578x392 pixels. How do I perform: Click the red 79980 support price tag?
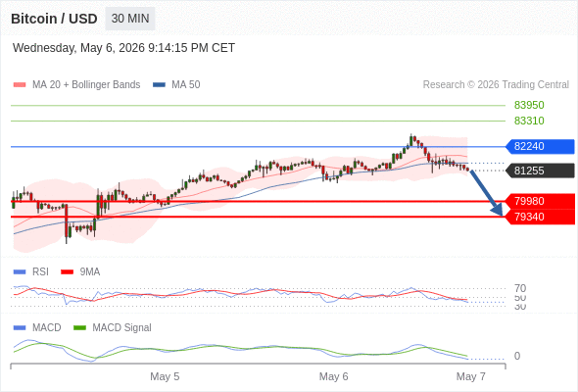tap(540, 201)
